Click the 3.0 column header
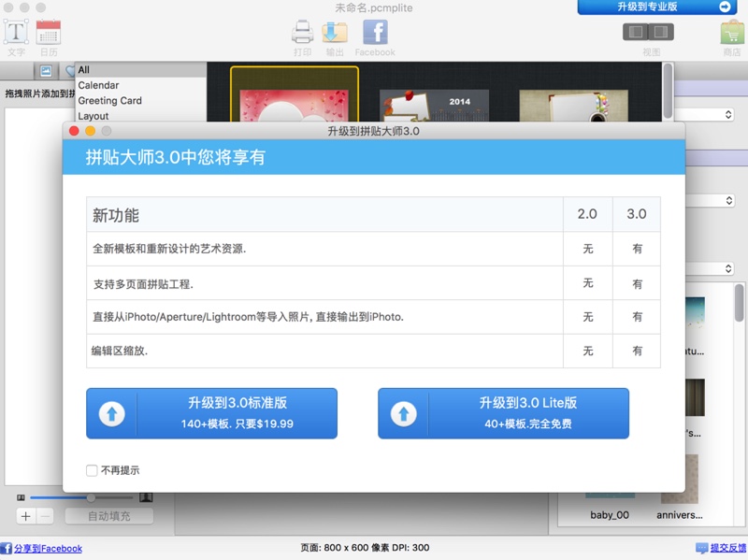Screen dimensions: 748x560 637,214
